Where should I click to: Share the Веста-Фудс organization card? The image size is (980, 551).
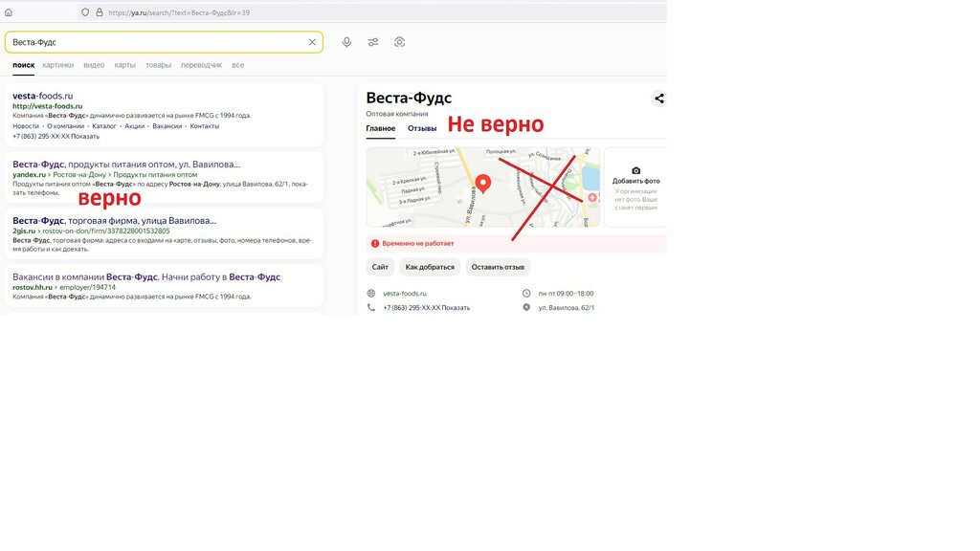(658, 99)
